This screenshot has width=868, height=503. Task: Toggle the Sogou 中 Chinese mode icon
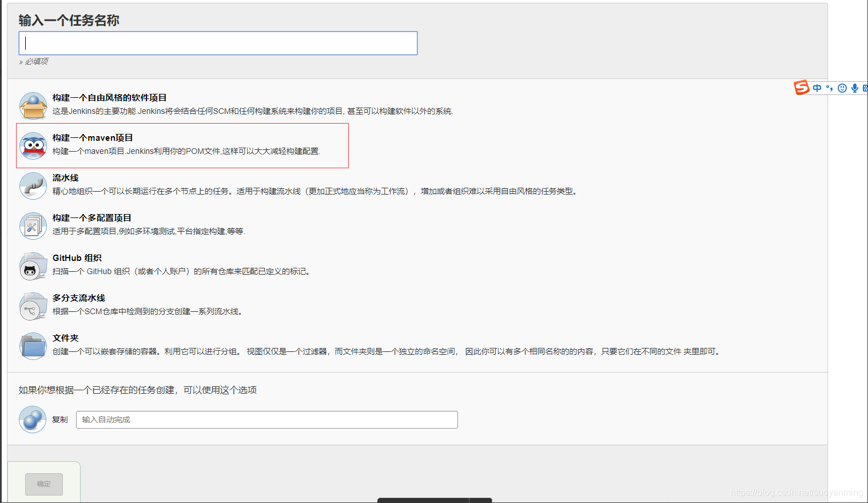(817, 88)
